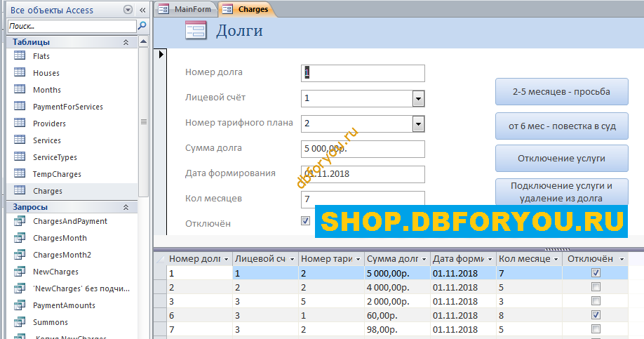Viewport: 644px width, 339px height.
Task: Uncheck Отключён box for debt number 6
Action: (x=596, y=314)
